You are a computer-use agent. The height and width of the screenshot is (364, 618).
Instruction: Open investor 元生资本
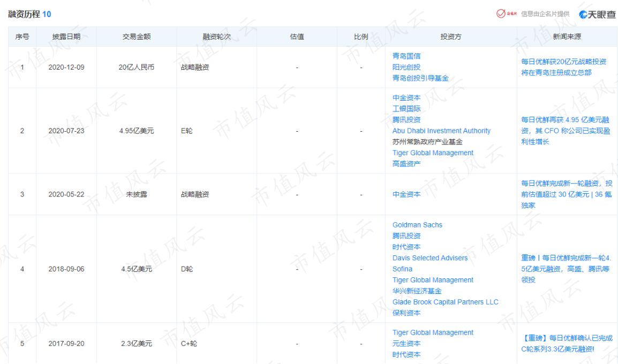click(x=406, y=344)
